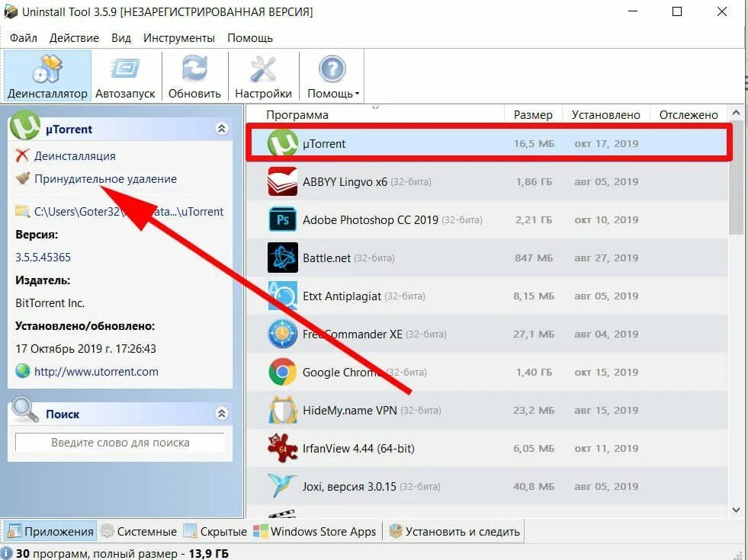The width and height of the screenshot is (748, 560).
Task: Click the broom icon for forced removal
Action: tap(22, 178)
